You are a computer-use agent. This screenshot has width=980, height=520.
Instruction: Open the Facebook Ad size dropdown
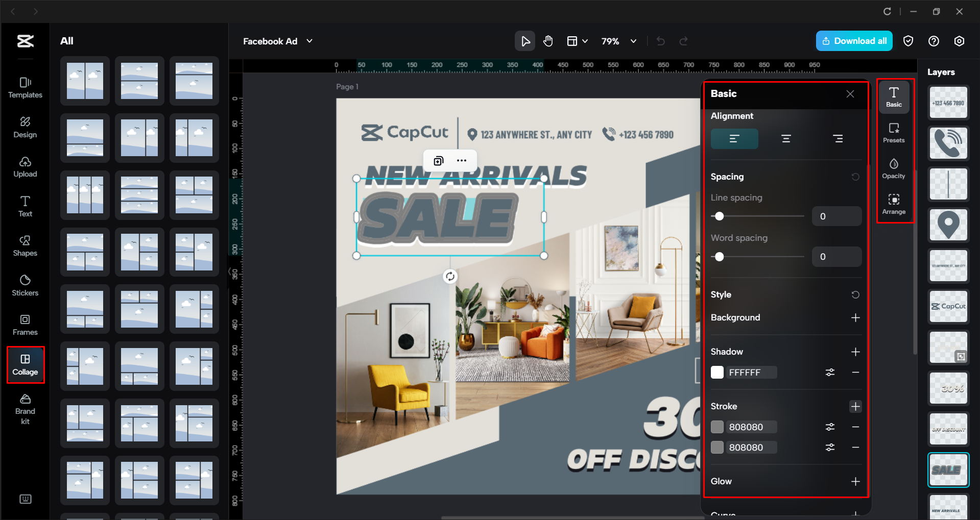(x=278, y=41)
